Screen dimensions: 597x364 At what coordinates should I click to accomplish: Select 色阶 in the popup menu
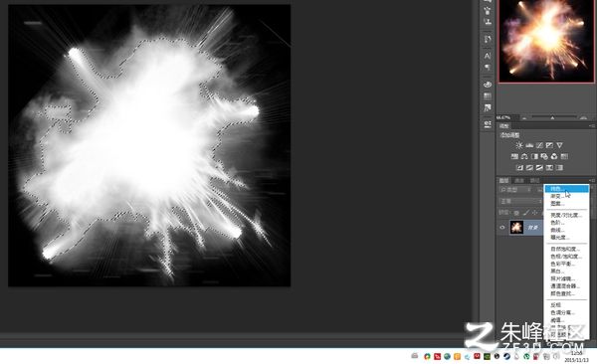coord(558,223)
